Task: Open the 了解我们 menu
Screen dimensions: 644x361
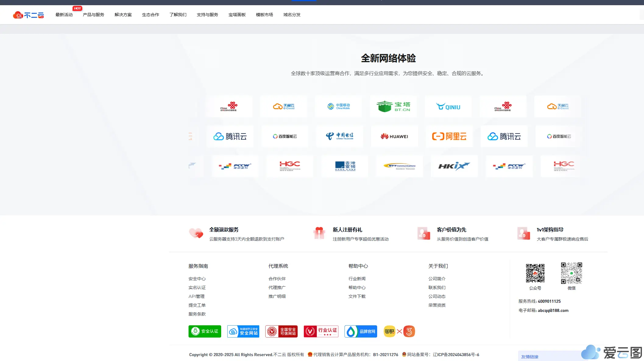Action: point(178,15)
